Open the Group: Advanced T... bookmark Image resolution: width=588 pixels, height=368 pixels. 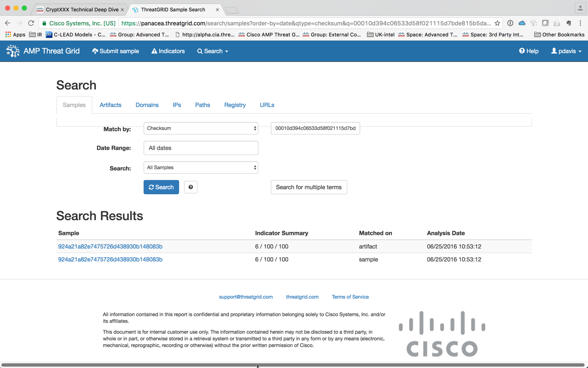tap(139, 35)
